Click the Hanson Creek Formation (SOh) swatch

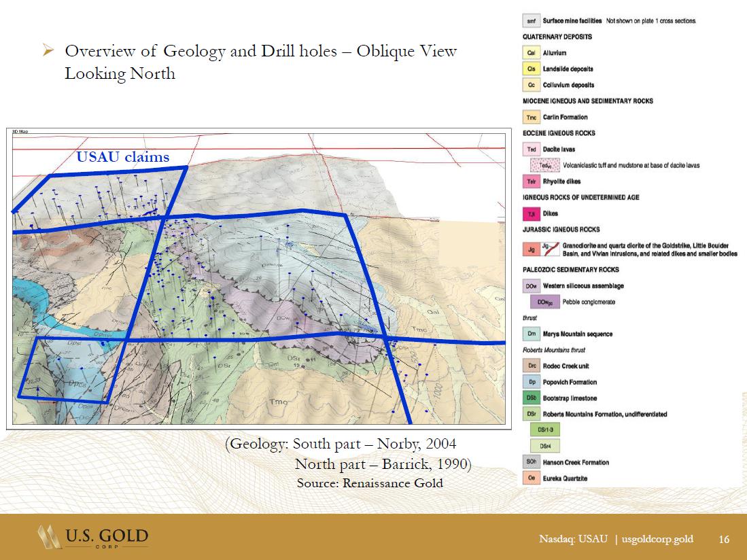click(531, 462)
